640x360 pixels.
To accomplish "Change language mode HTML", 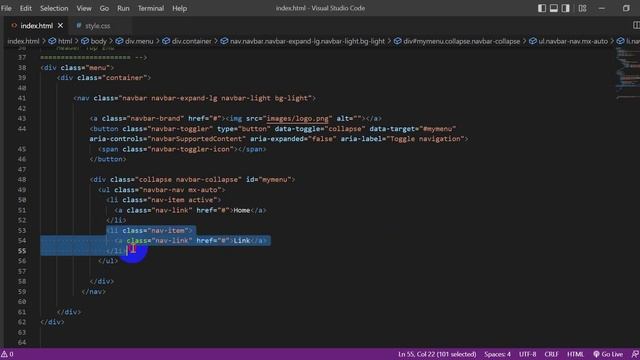I will click(575, 354).
